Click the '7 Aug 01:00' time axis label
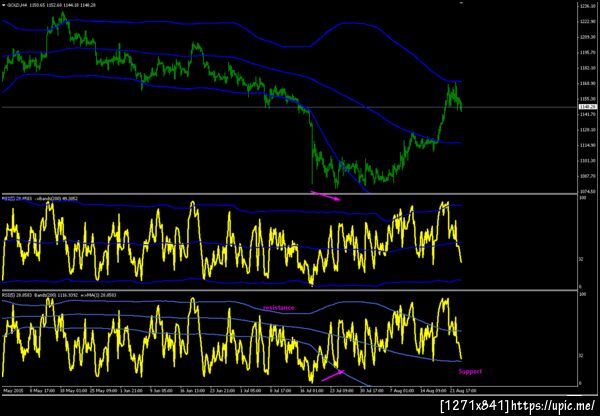Image resolution: width=600 pixels, height=416 pixels. (402, 391)
